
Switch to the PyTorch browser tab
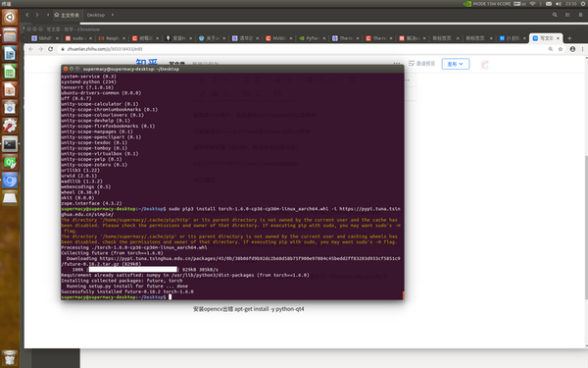point(312,38)
